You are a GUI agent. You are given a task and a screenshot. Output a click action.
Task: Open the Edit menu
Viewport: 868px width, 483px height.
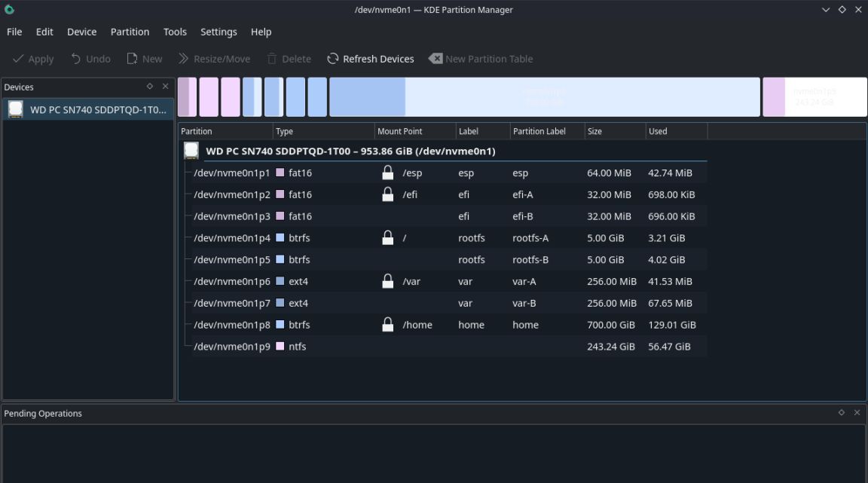[44, 32]
